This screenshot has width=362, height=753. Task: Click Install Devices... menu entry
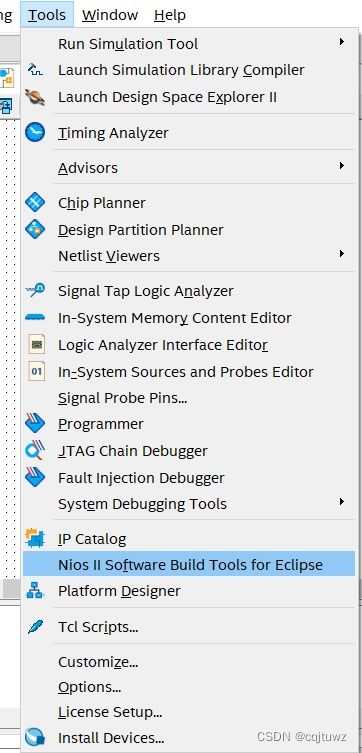pos(111,737)
